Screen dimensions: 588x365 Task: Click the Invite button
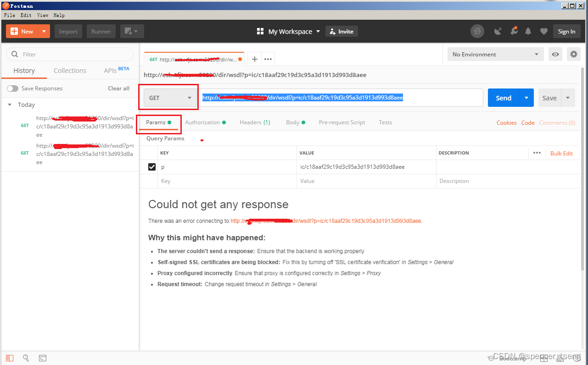[x=342, y=31]
